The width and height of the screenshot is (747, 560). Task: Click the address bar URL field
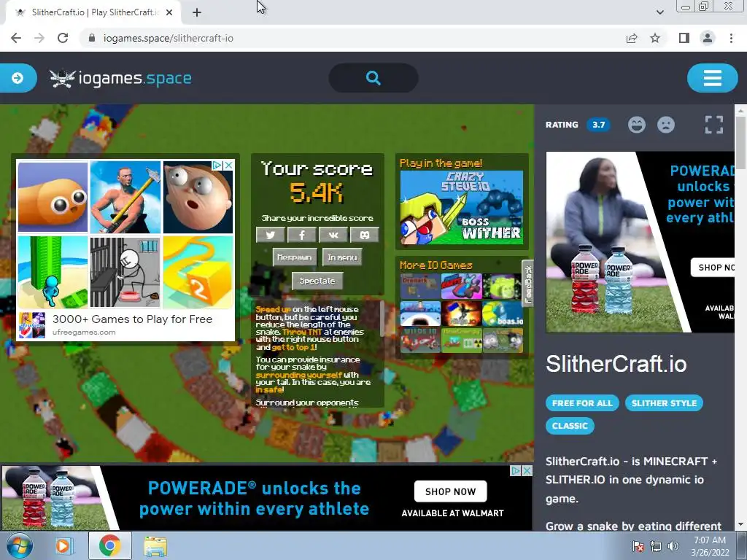click(x=352, y=38)
